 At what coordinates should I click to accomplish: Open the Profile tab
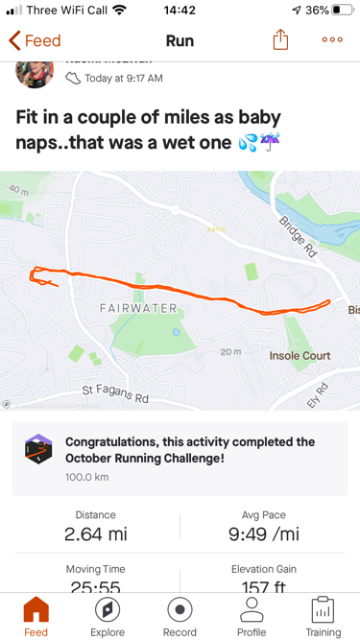pyautogui.click(x=252, y=616)
